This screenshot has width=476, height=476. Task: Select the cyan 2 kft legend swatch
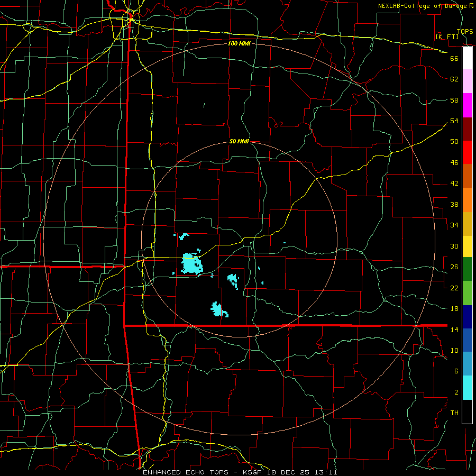pos(467,388)
